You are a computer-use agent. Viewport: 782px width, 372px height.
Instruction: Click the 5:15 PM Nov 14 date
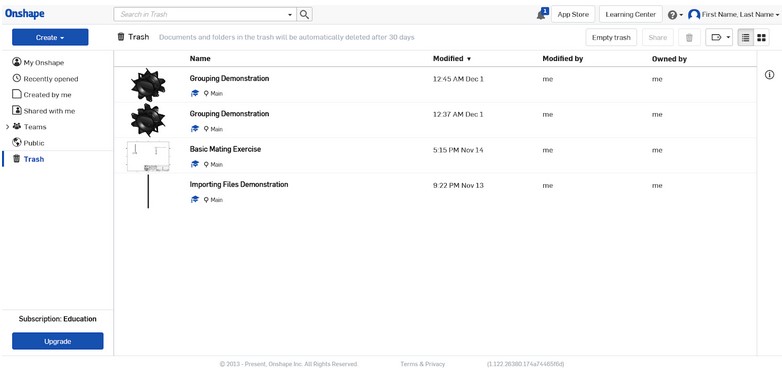458,150
